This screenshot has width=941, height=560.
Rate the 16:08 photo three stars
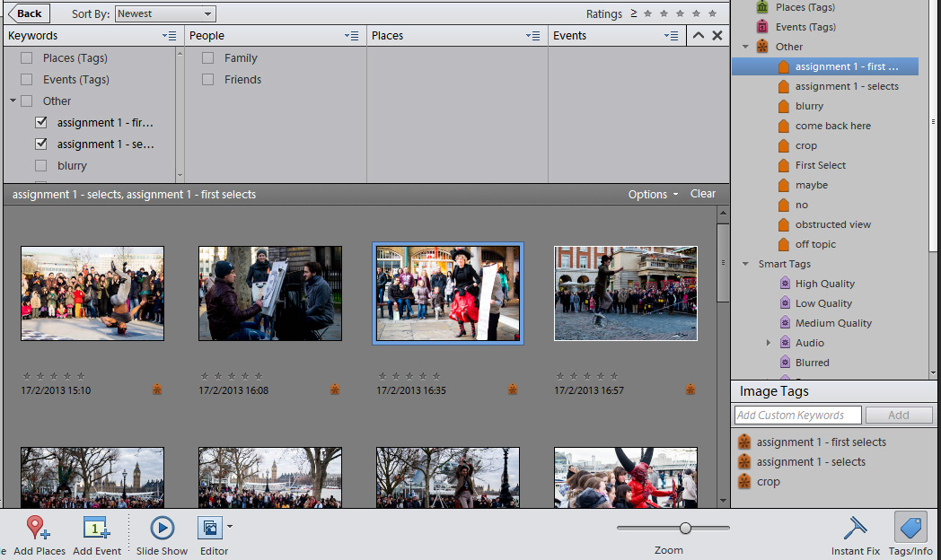tap(232, 376)
